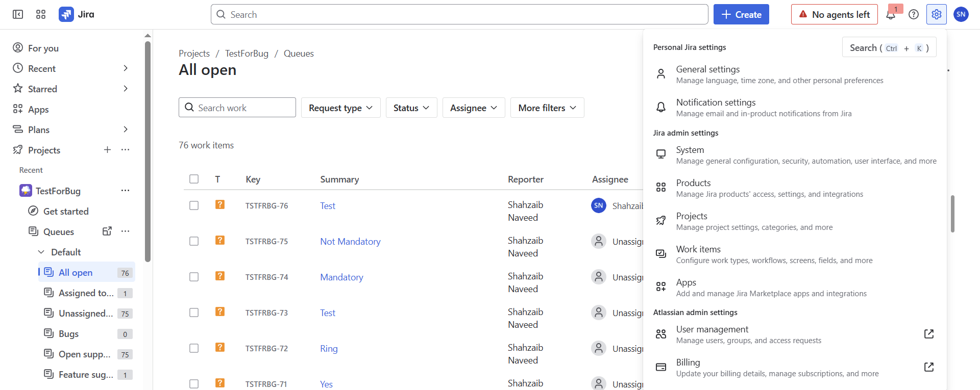Click the Create button
The width and height of the screenshot is (980, 390).
tap(741, 14)
